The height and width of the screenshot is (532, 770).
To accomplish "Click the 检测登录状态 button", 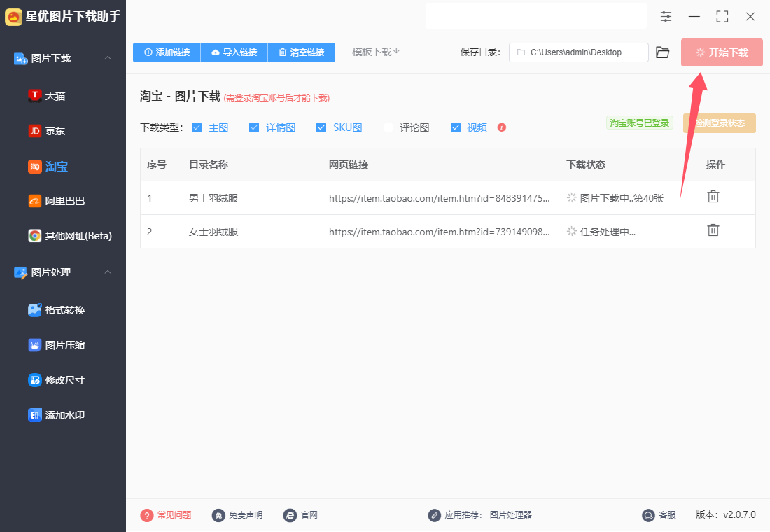I will point(720,123).
